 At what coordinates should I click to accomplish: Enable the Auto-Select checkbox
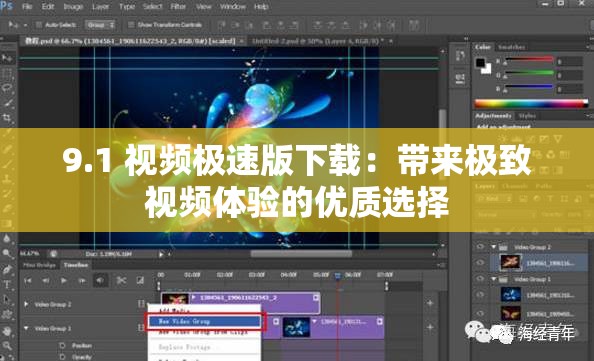(x=39, y=25)
